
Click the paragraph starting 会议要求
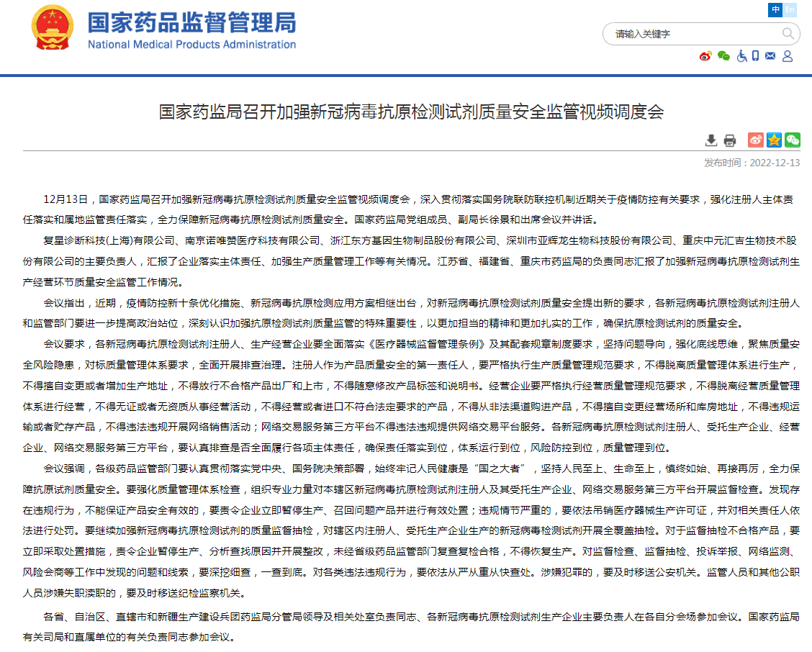coord(411,397)
